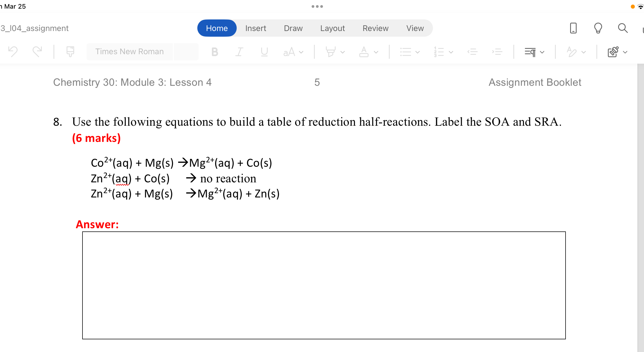The image size is (644, 352).
Task: Toggle bold formatting
Action: pyautogui.click(x=214, y=52)
